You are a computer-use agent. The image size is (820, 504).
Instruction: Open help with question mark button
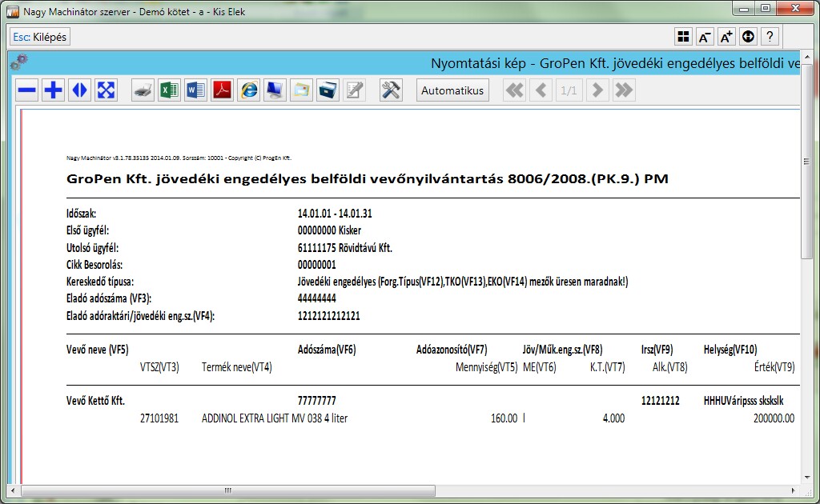tap(770, 37)
